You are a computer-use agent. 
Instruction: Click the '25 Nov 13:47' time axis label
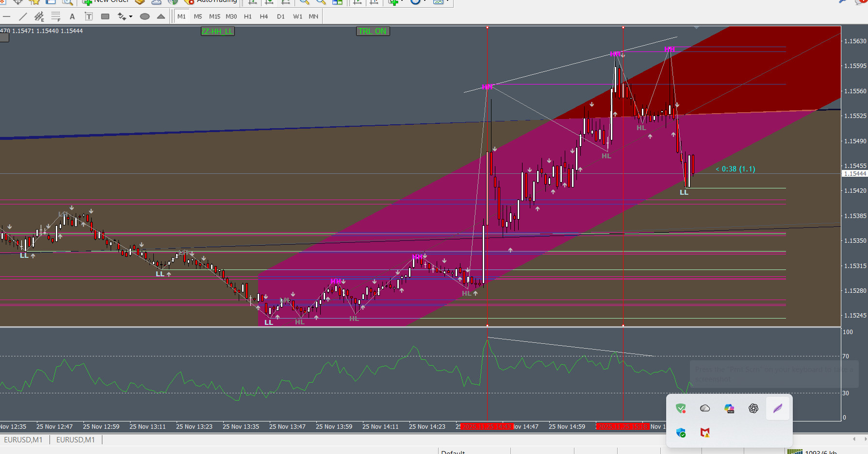point(287,427)
